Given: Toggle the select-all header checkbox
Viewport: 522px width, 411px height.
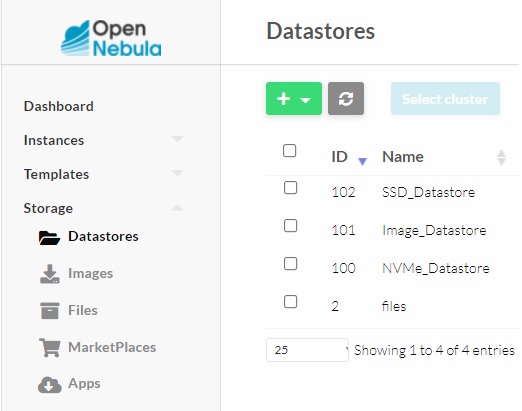Looking at the screenshot, I should 289,151.
